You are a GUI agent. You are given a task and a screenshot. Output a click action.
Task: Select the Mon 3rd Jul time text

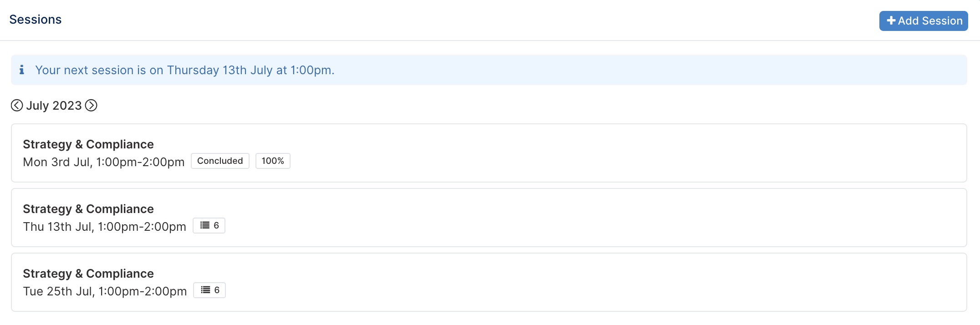[x=104, y=162]
